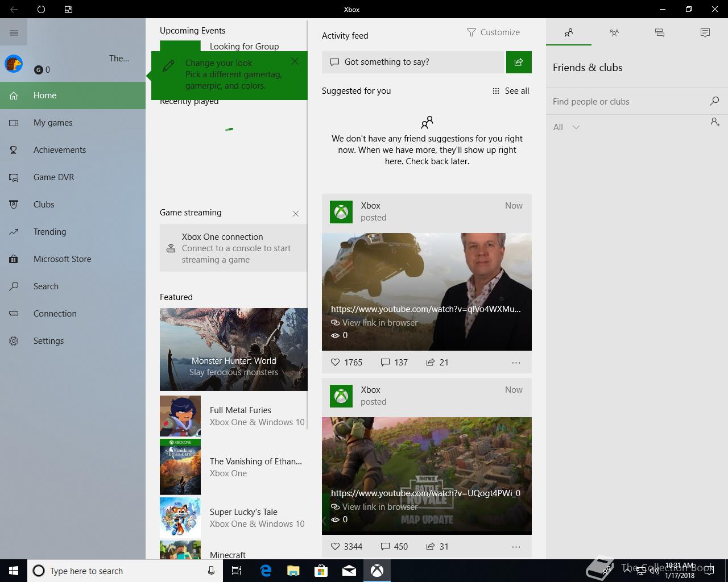Open Customize activity feed filter
Image resolution: width=728 pixels, height=582 pixels.
click(493, 32)
